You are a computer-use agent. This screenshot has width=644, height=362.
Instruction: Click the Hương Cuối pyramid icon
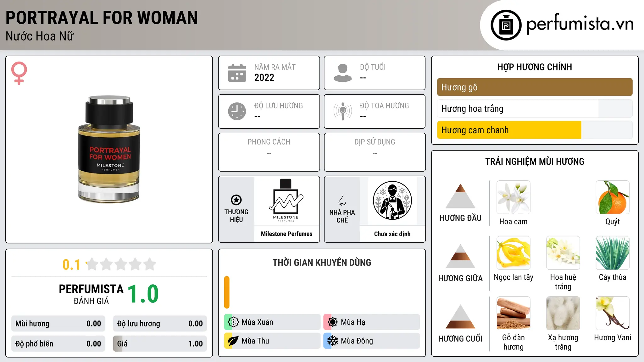pyautogui.click(x=460, y=316)
